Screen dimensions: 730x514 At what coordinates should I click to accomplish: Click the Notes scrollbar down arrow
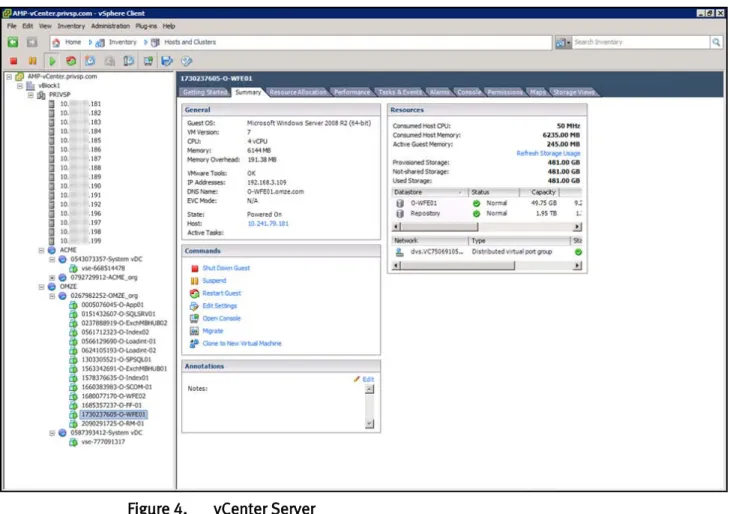pyautogui.click(x=369, y=424)
